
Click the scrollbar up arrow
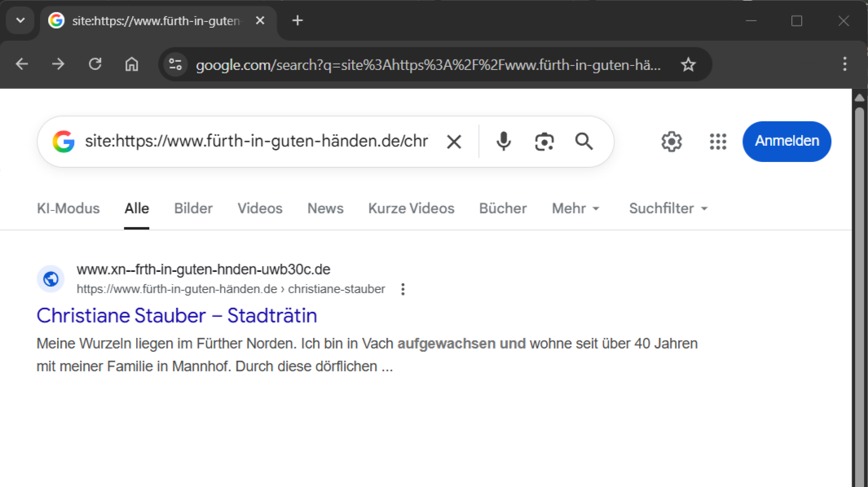coord(859,98)
